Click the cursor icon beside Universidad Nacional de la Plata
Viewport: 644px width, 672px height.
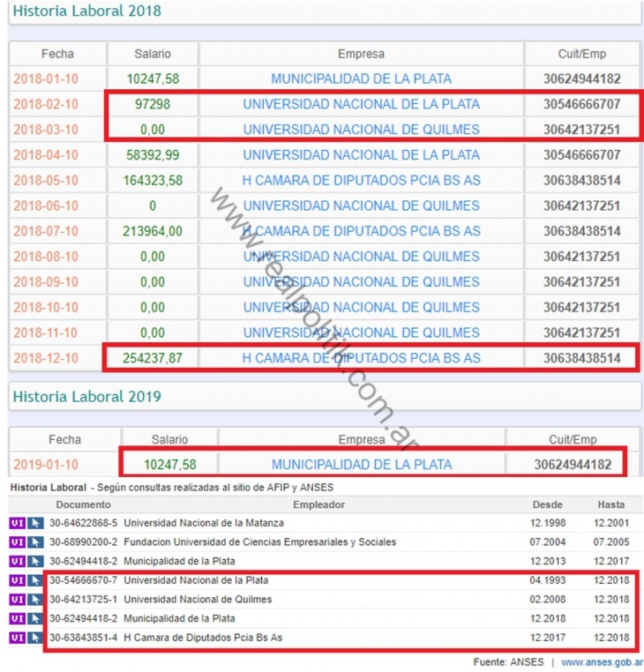point(35,580)
